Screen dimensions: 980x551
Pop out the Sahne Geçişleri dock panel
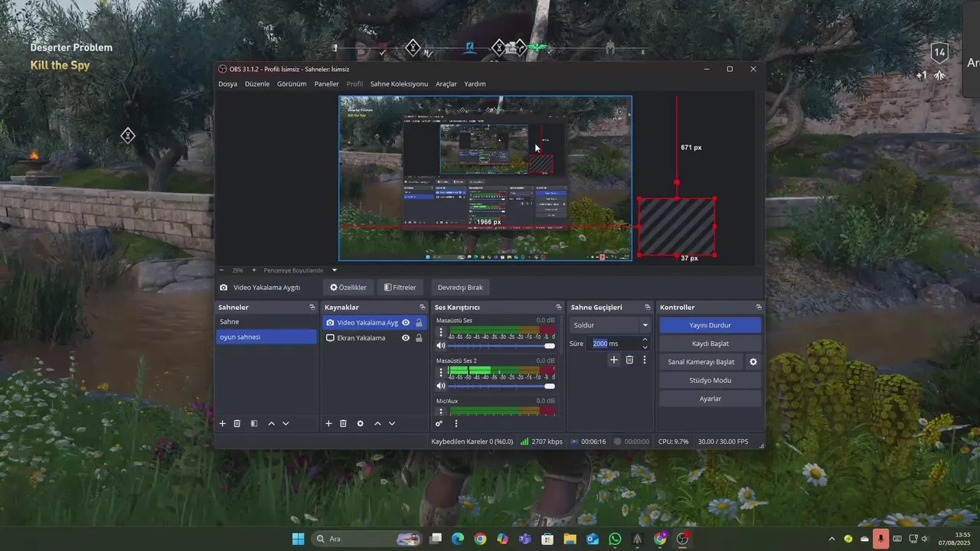tap(647, 307)
